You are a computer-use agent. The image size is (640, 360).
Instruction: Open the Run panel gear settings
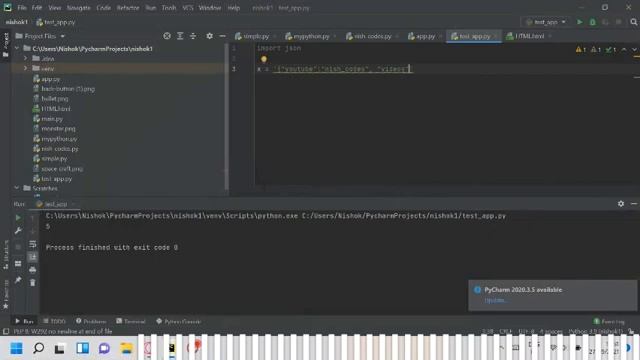(621, 204)
